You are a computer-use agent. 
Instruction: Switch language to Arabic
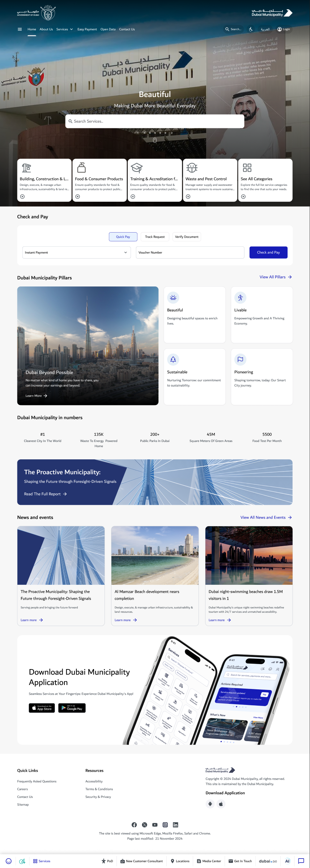coord(265,29)
